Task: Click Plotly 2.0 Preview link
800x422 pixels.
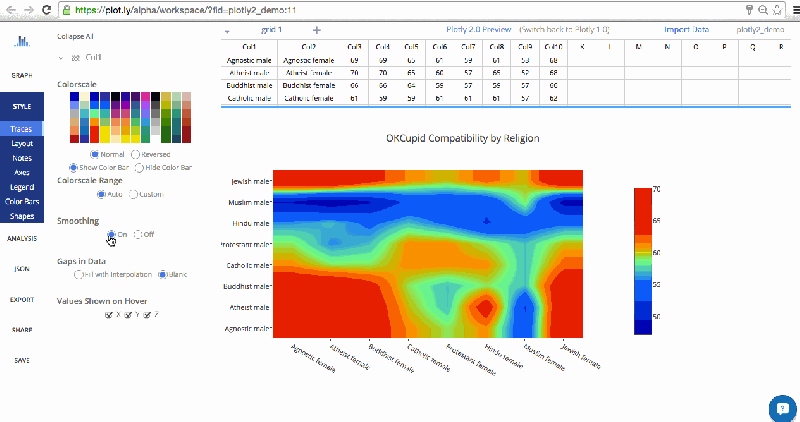Action: pyautogui.click(x=479, y=30)
